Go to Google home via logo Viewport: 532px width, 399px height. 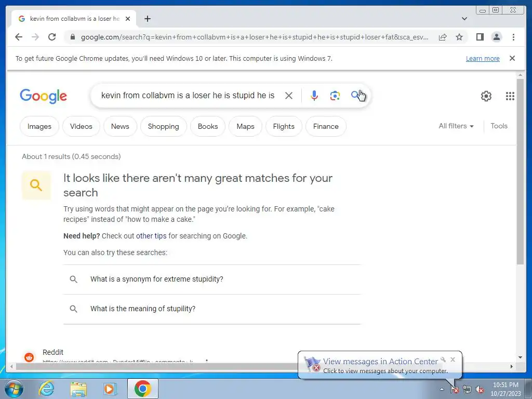point(44,96)
